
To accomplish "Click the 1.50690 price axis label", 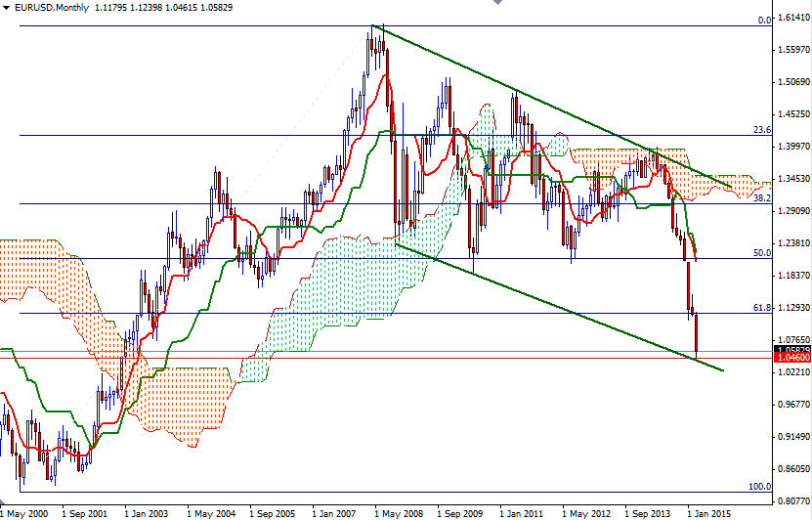I will click(793, 82).
